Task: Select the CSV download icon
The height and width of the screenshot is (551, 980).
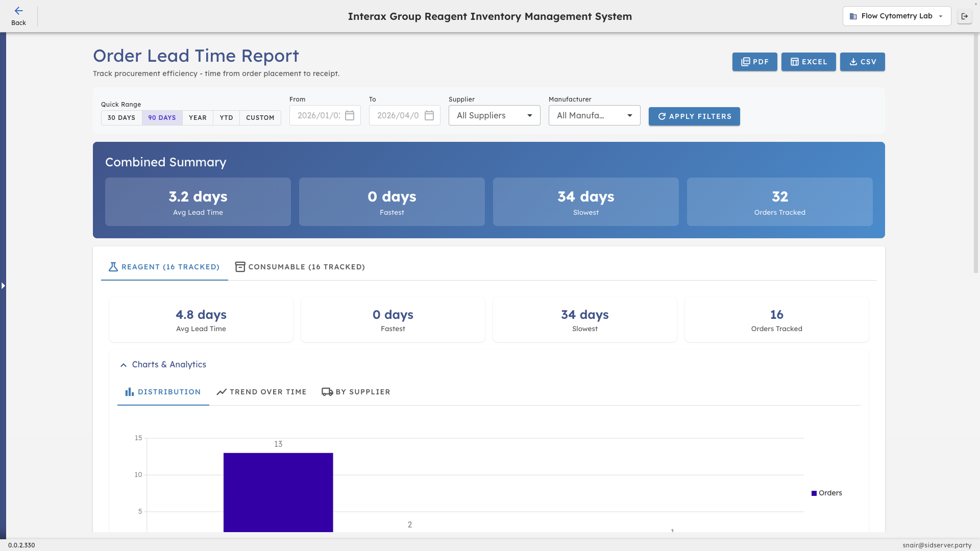Action: coord(853,62)
